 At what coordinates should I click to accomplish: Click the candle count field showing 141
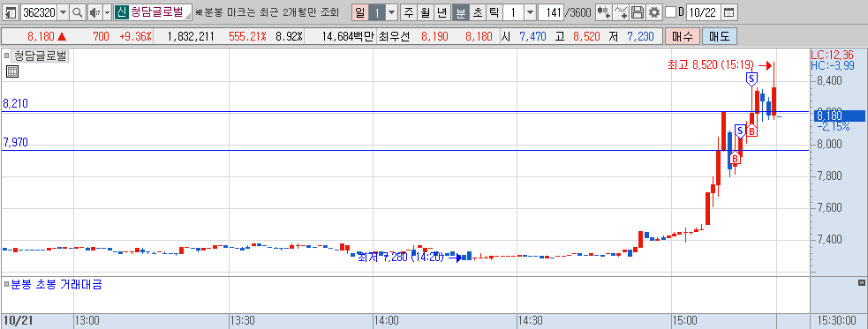point(551,12)
